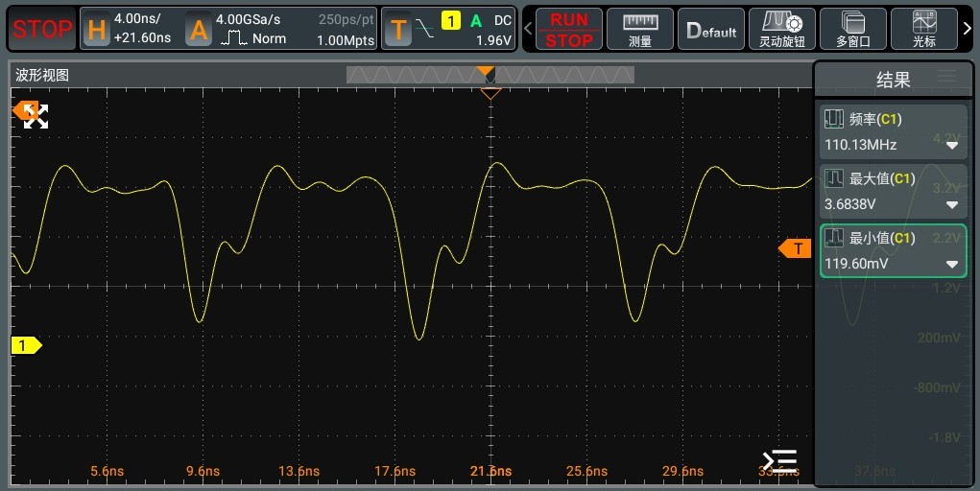Viewport: 980px width, 491px height.
Task: Click the 结果 results panel header
Action: (x=893, y=80)
